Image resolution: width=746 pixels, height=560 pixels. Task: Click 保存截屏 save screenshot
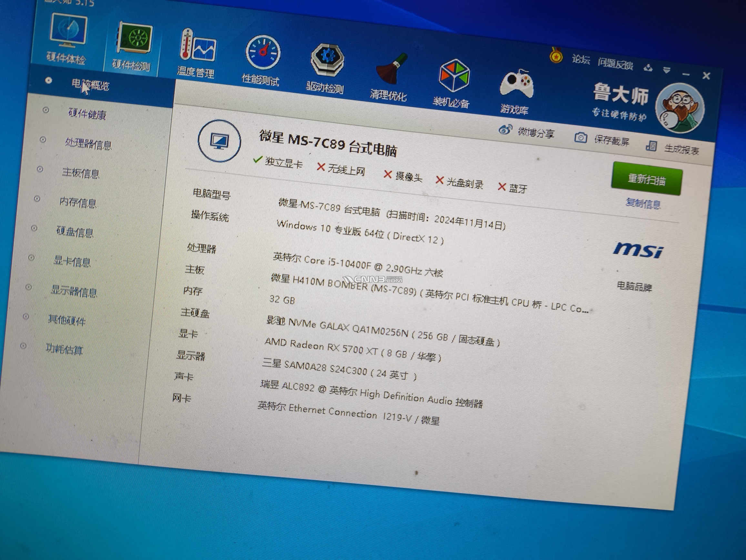[611, 141]
